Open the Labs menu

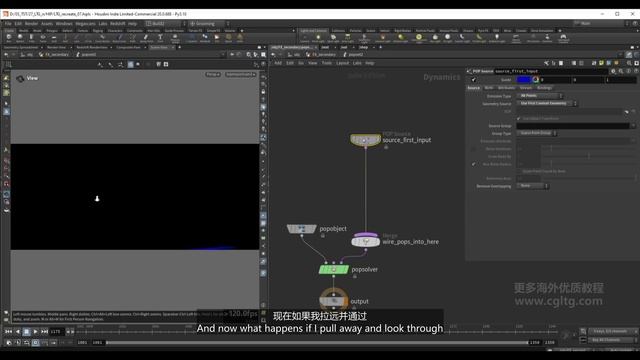(103, 24)
